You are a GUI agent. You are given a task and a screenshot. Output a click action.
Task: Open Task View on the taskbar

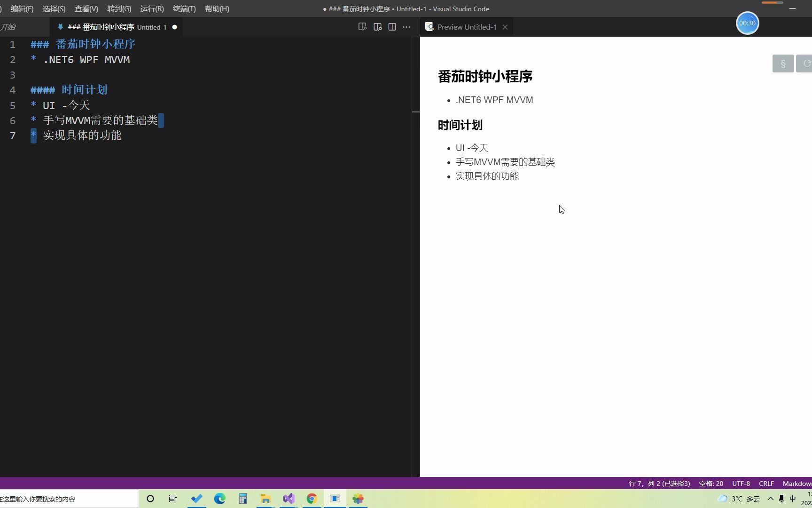coord(173,499)
